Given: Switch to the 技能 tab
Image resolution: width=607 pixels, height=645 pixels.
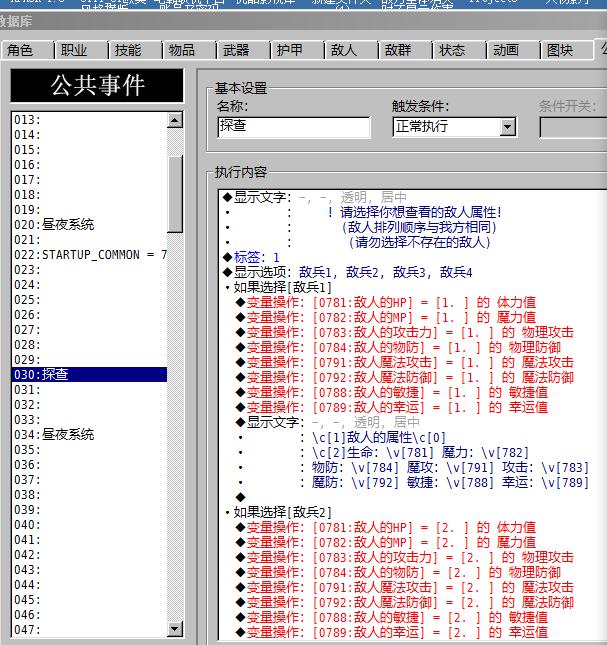Looking at the screenshot, I should click(x=135, y=51).
